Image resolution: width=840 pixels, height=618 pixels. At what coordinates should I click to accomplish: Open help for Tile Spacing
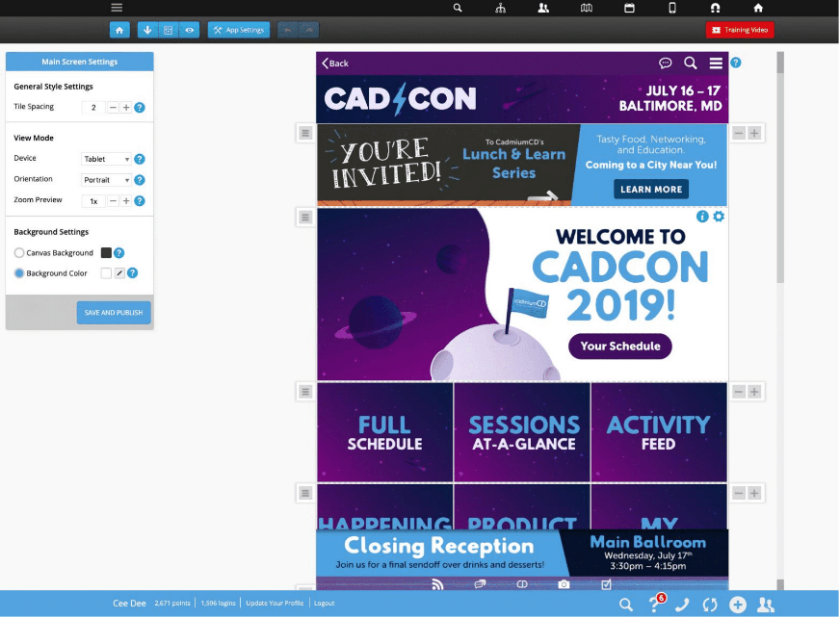(x=140, y=108)
